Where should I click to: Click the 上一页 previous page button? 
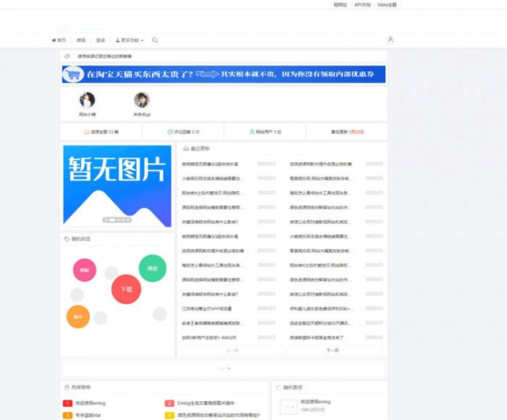click(x=232, y=350)
